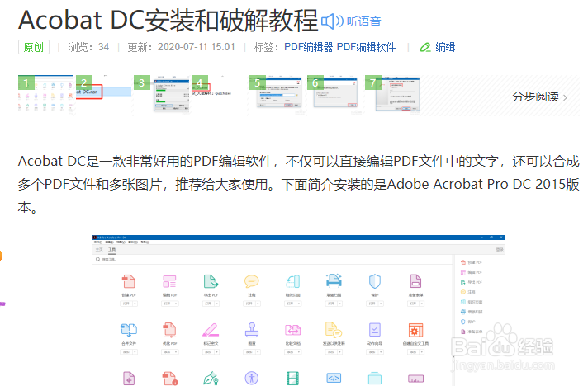The width and height of the screenshot is (588, 386).
Task: Click the 编辑 edit link
Action: [445, 47]
